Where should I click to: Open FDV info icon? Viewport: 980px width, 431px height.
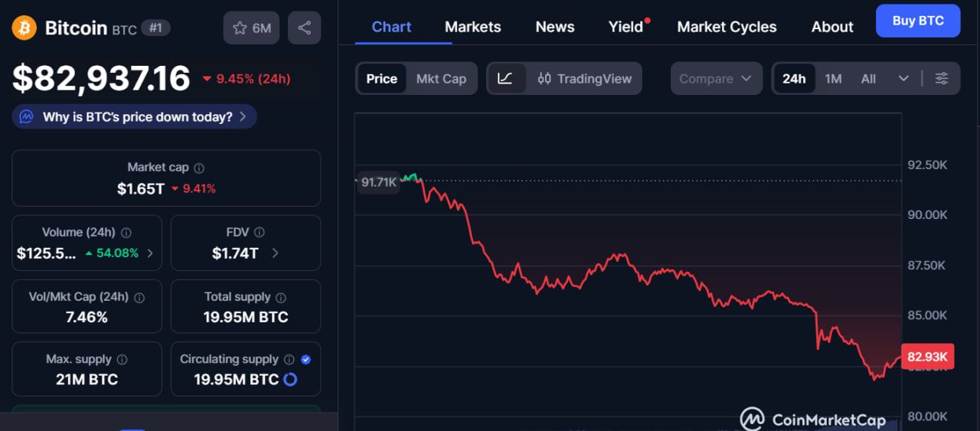(260, 233)
